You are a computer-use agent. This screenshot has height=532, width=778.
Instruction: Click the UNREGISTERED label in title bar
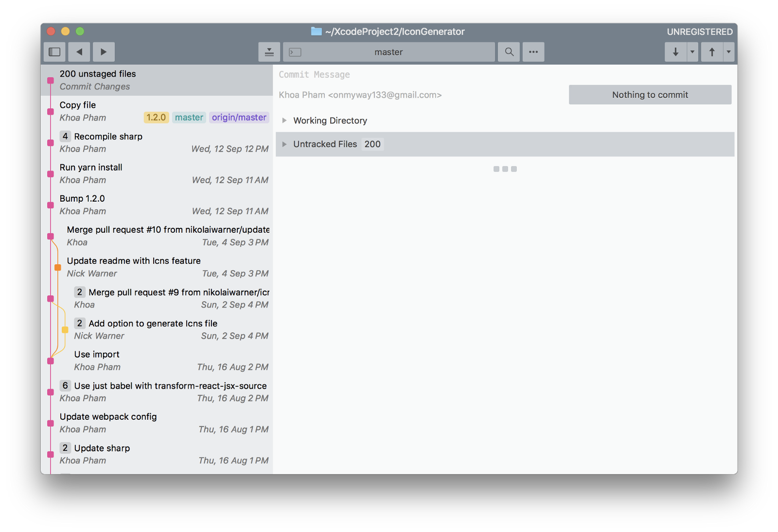(700, 32)
